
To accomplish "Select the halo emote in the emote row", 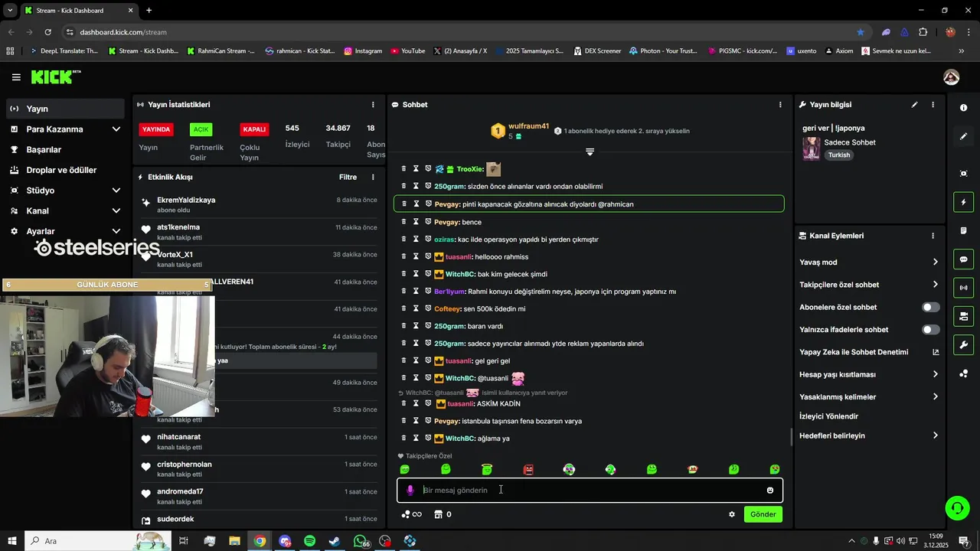I will 487,469.
